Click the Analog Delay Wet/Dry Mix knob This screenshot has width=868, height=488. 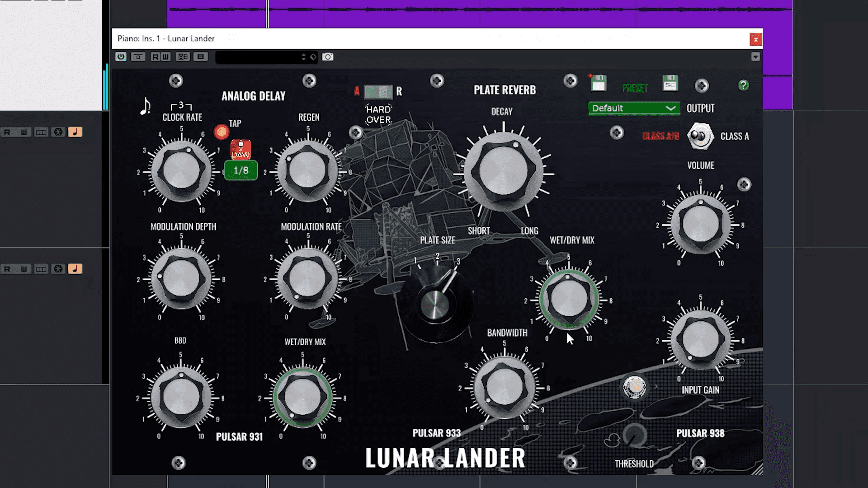click(302, 398)
